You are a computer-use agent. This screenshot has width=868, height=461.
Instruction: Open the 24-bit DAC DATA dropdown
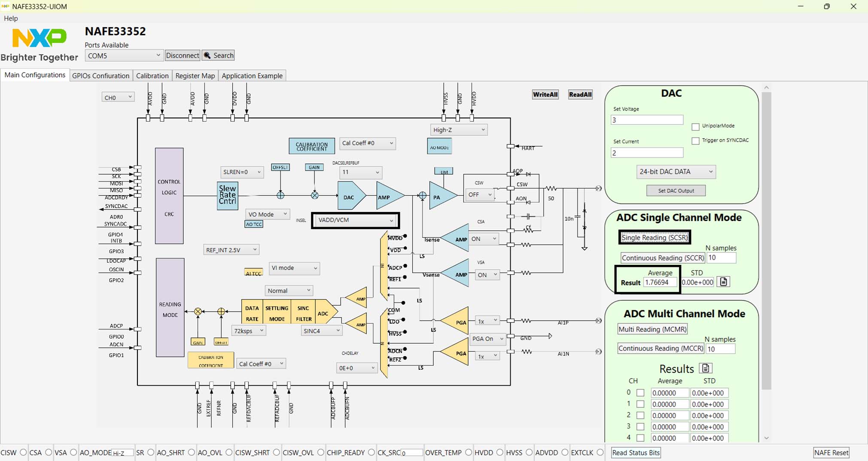(676, 172)
